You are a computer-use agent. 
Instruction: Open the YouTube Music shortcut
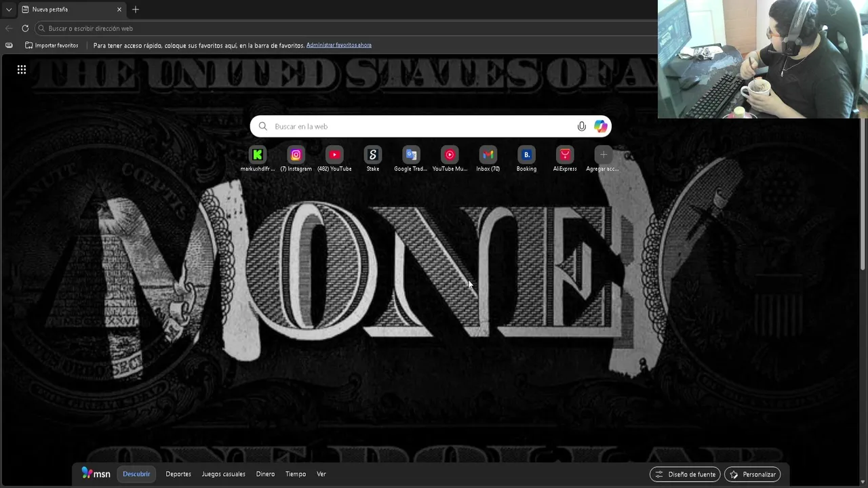coord(450,160)
